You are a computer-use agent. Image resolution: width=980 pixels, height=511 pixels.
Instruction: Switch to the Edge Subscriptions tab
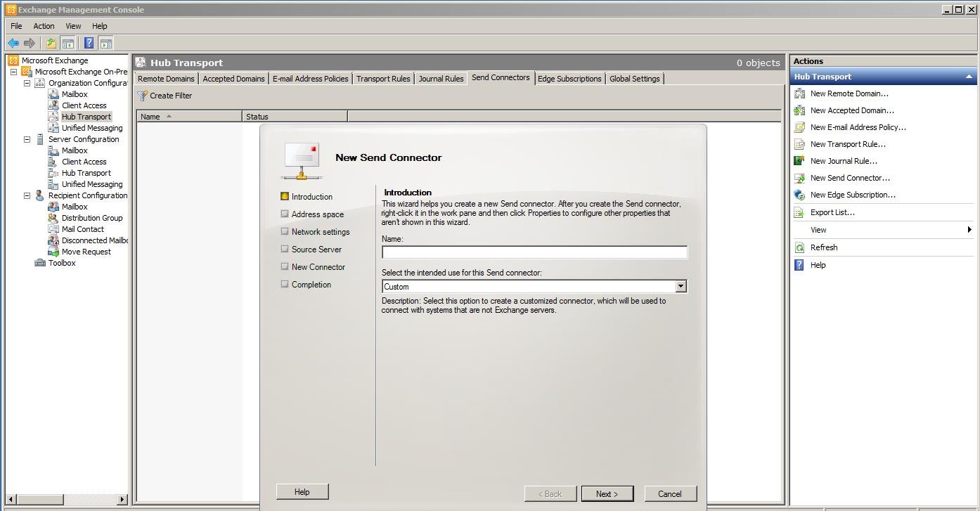[x=569, y=79]
